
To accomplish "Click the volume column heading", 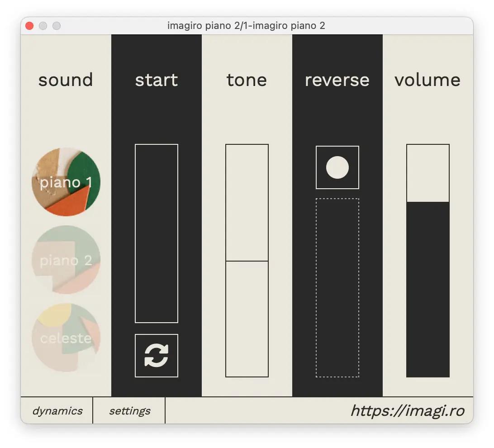I will 427,80.
